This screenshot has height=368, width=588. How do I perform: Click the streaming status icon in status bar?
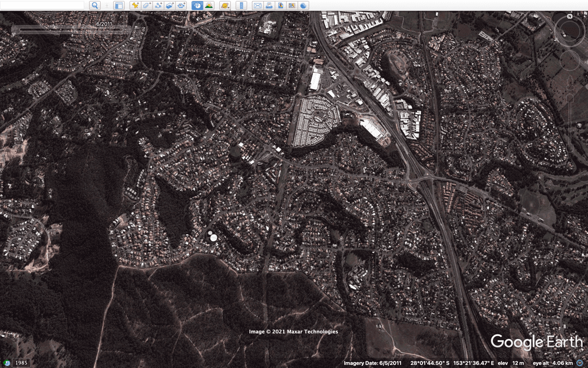coord(580,363)
